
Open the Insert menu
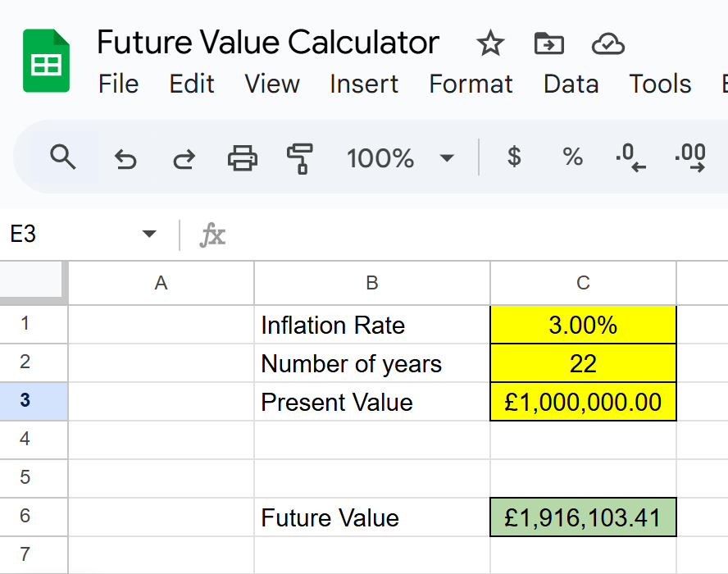(364, 84)
